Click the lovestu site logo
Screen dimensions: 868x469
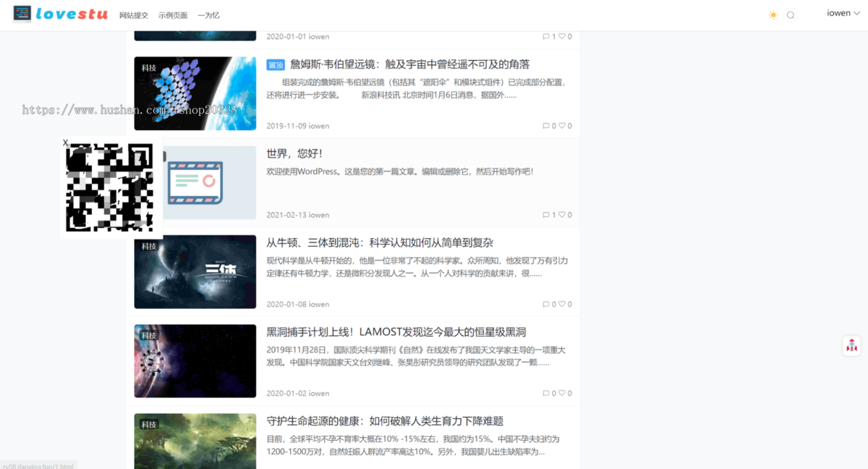pyautogui.click(x=60, y=14)
